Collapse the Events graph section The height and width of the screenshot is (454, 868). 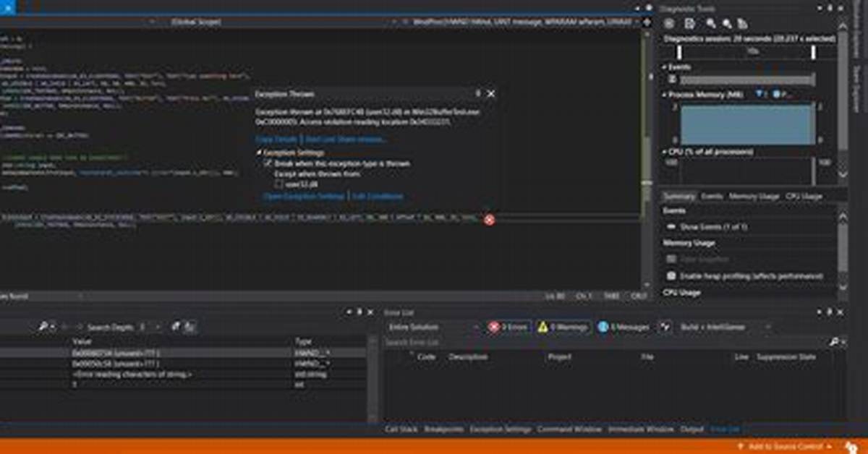click(665, 67)
